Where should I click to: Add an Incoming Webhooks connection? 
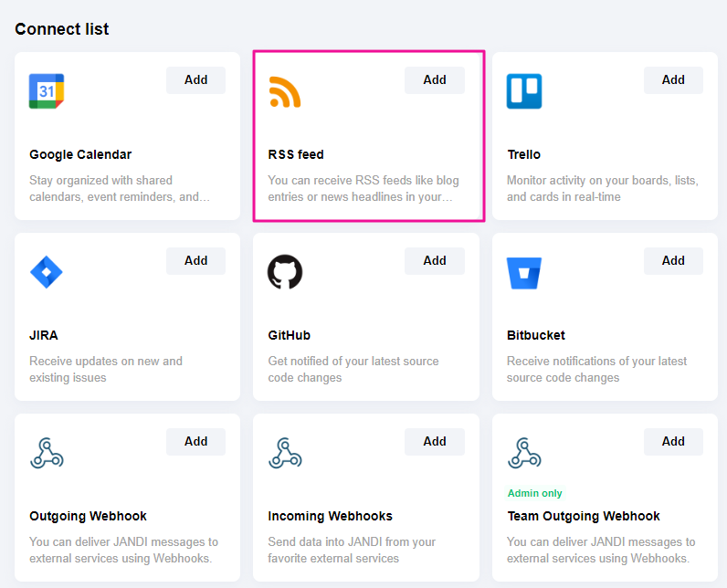pyautogui.click(x=435, y=442)
